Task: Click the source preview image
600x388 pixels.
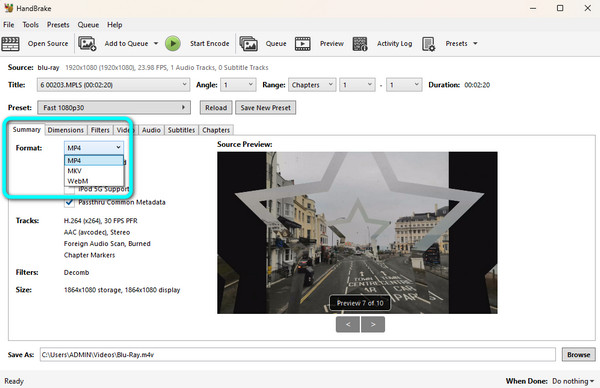Action: point(357,233)
